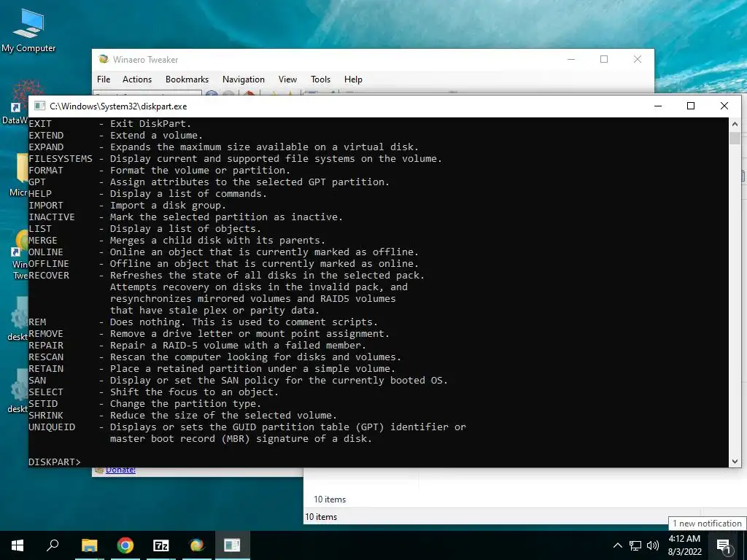Screen dimensions: 747x560
Task: Open diskpart window system menu icon
Action: click(x=40, y=106)
